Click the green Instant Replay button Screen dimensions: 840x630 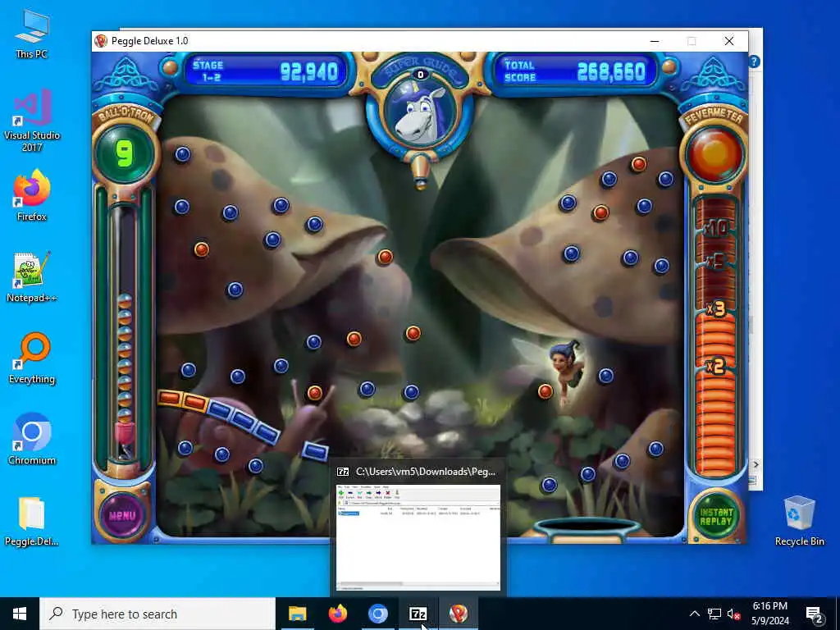pyautogui.click(x=715, y=516)
